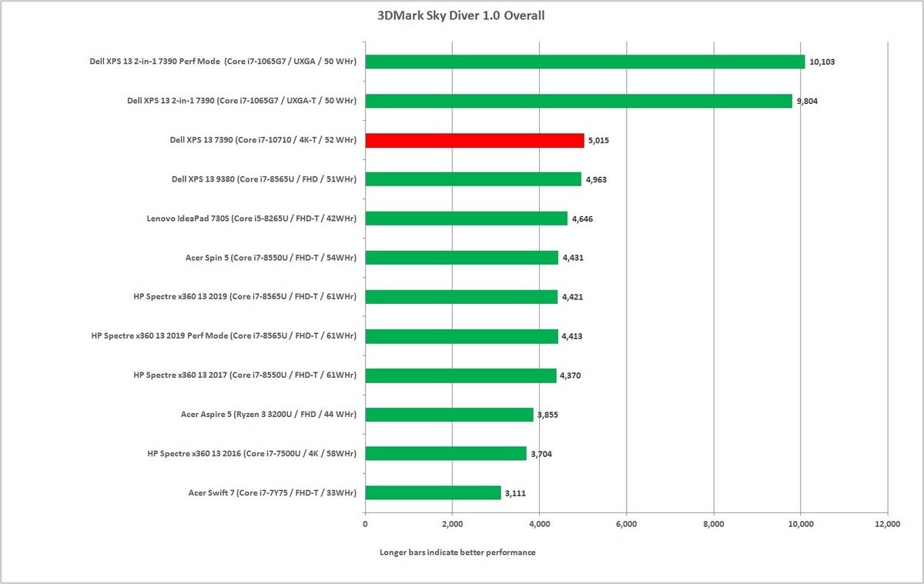Select the 4,421 data label
The image size is (924, 584).
[574, 297]
